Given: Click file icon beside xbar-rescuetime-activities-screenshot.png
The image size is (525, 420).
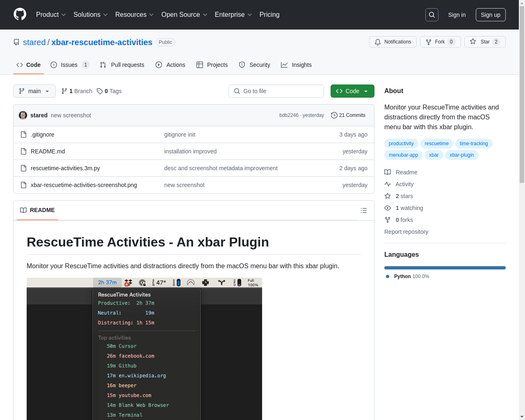Looking at the screenshot, I should 23,185.
